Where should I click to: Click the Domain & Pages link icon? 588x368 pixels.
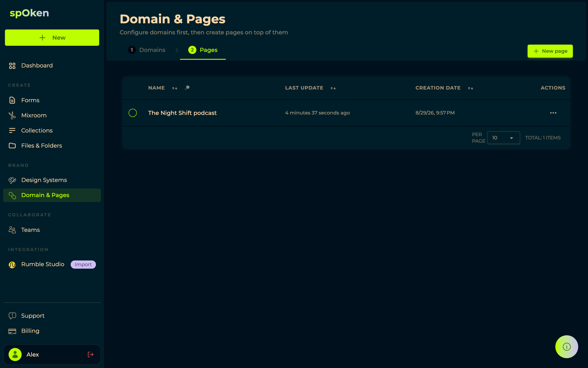point(12,195)
